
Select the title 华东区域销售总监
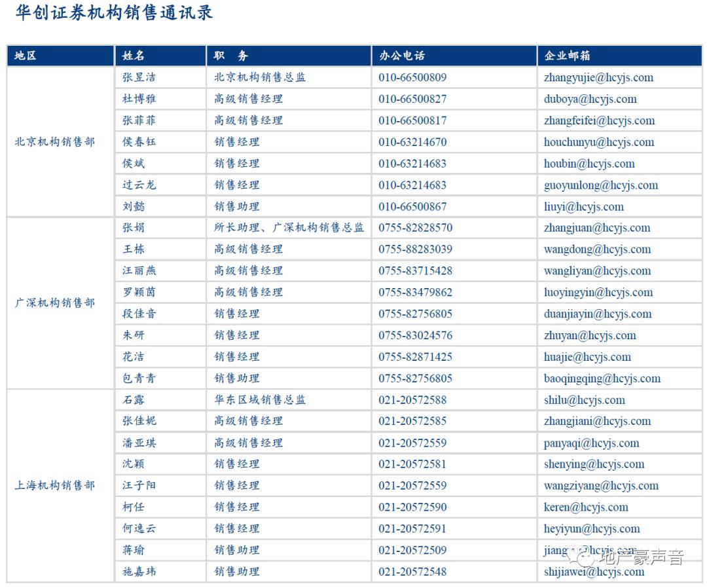[x=260, y=401]
